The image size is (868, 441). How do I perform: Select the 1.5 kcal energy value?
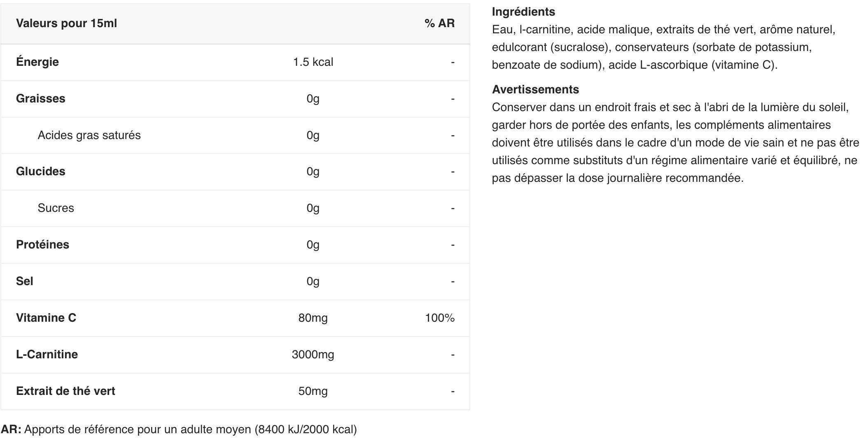click(313, 62)
